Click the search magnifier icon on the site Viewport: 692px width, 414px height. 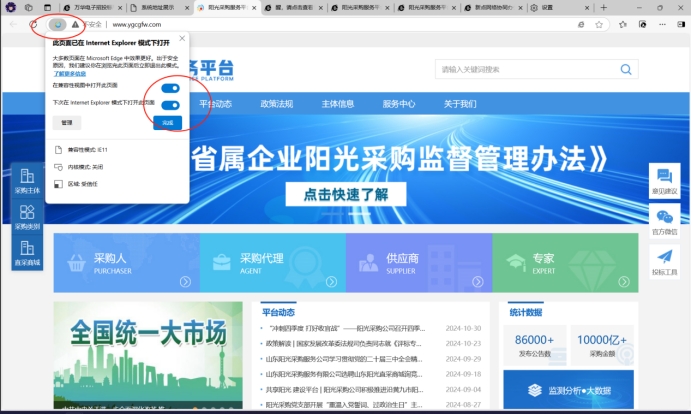click(x=625, y=70)
